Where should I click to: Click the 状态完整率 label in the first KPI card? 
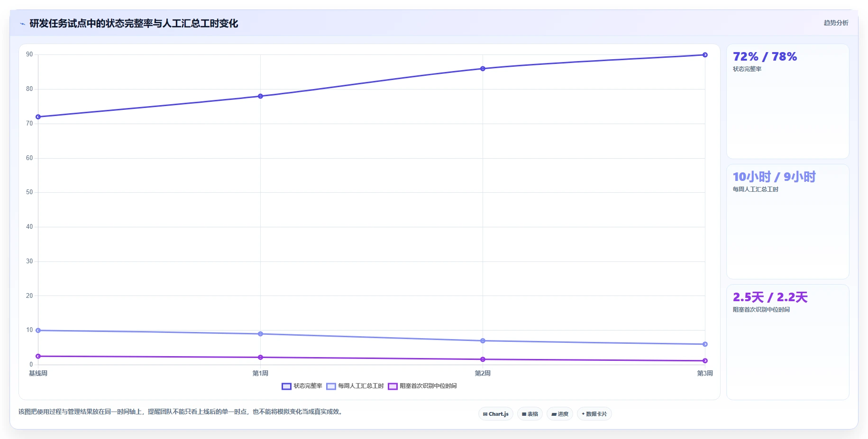tap(747, 69)
